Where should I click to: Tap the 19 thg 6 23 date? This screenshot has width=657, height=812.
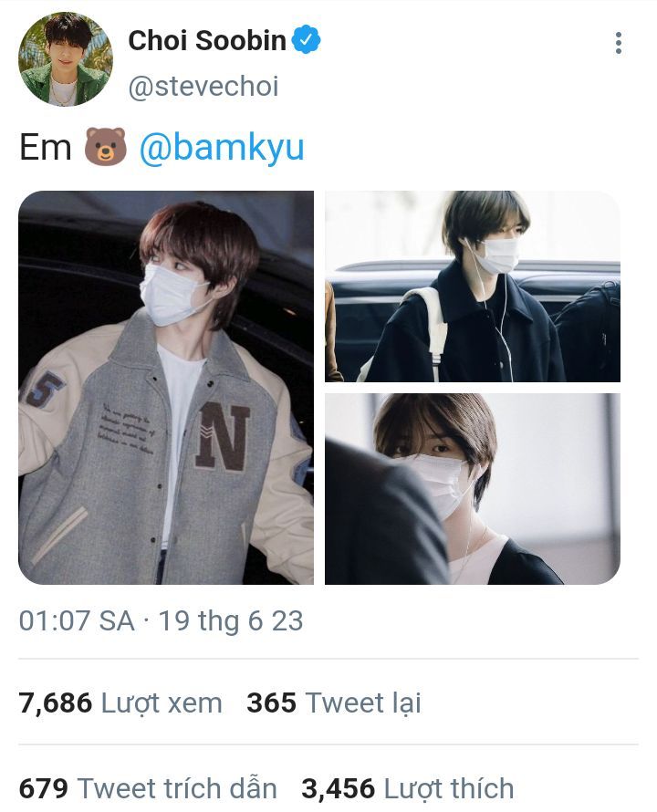tap(231, 620)
